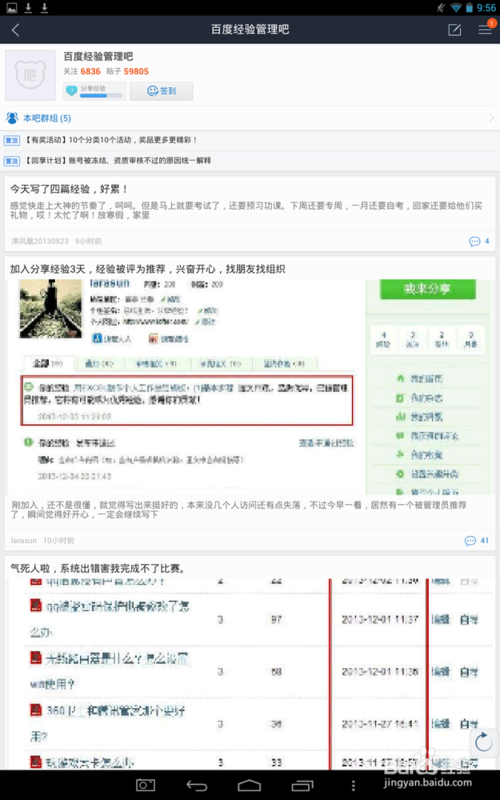Tap the Android home navigation button
Image resolution: width=500 pixels, height=800 pixels.
tap(249, 785)
